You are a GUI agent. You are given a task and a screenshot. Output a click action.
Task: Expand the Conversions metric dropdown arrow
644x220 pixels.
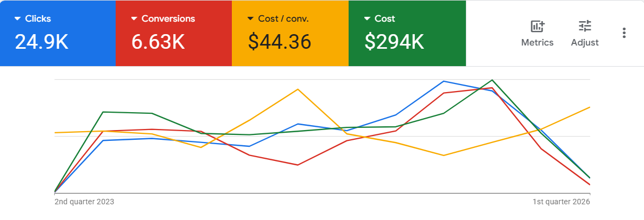coord(134,18)
